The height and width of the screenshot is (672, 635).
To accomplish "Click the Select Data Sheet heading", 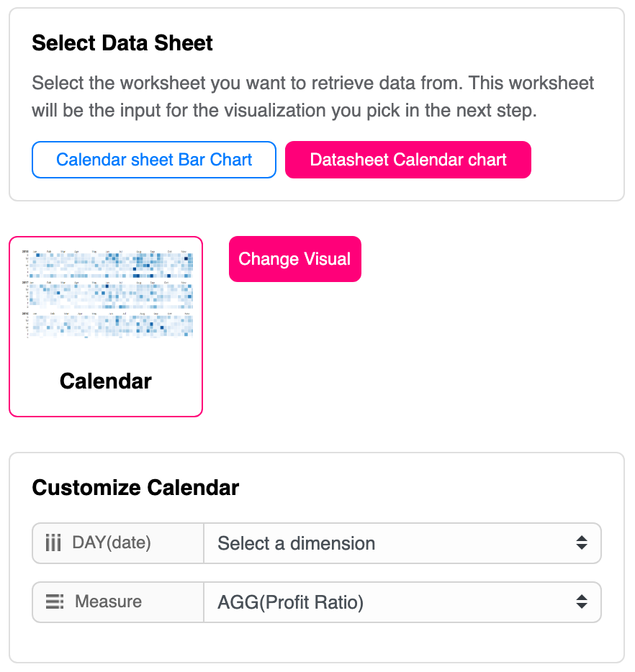I will click(122, 42).
